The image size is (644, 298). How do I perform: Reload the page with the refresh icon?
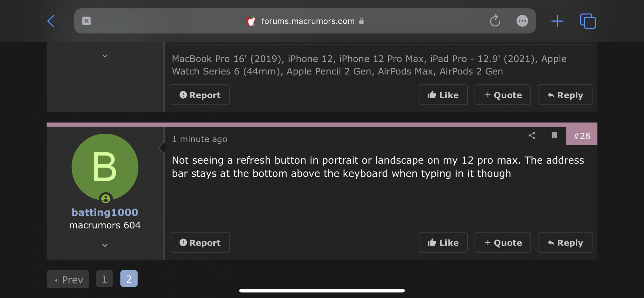tap(495, 21)
